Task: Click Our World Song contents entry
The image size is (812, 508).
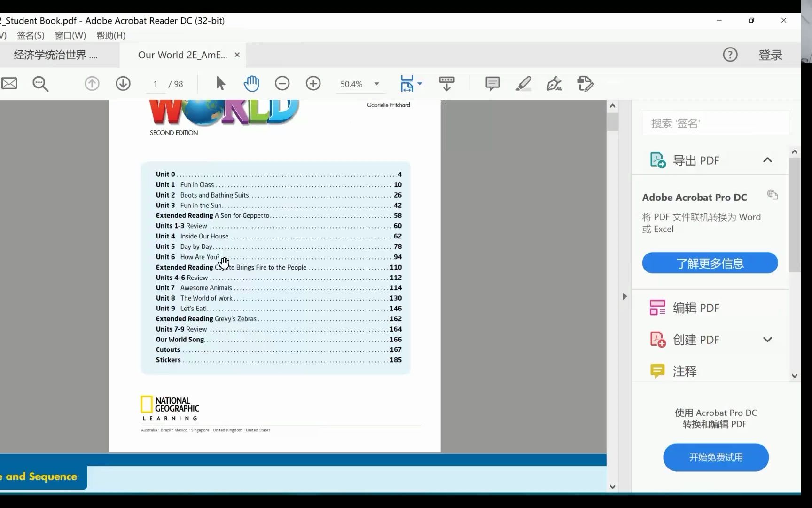Action: coord(279,340)
